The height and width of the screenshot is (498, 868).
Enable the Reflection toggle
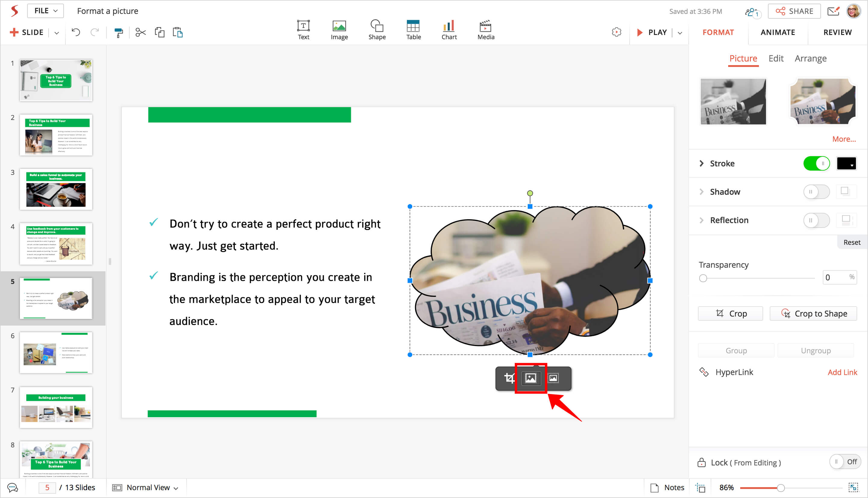[x=816, y=220]
